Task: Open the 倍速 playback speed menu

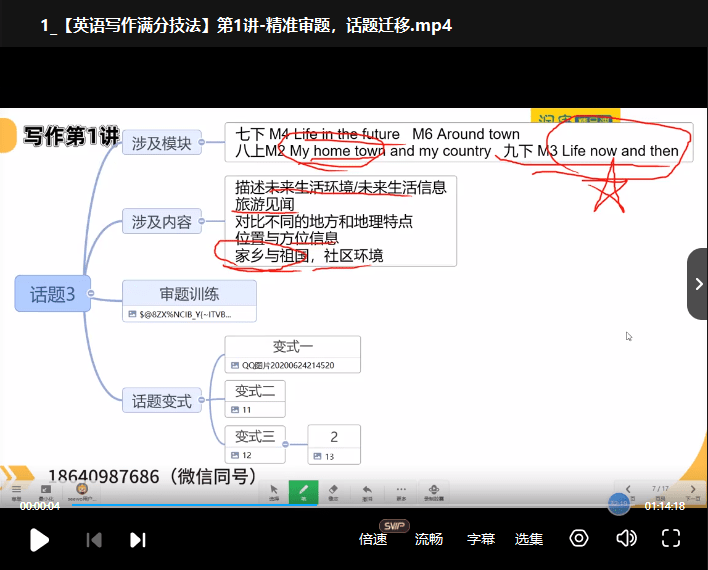Action: [x=373, y=539]
